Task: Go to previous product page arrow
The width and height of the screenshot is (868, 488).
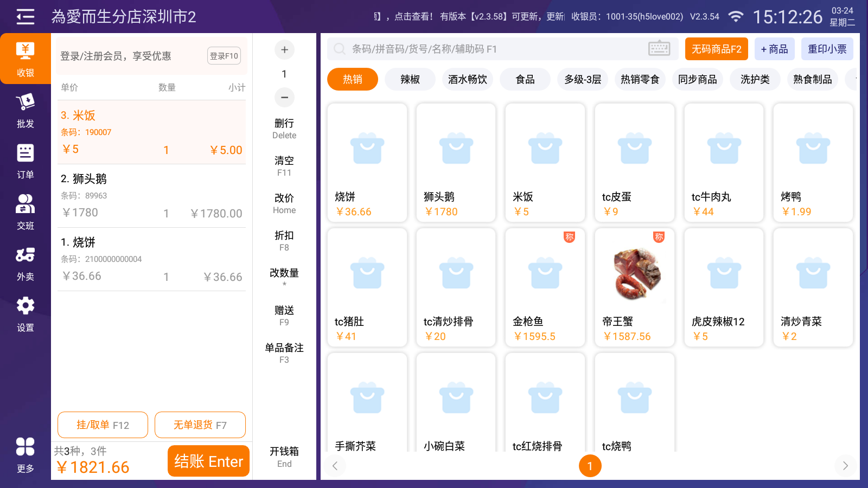Action: tap(335, 466)
